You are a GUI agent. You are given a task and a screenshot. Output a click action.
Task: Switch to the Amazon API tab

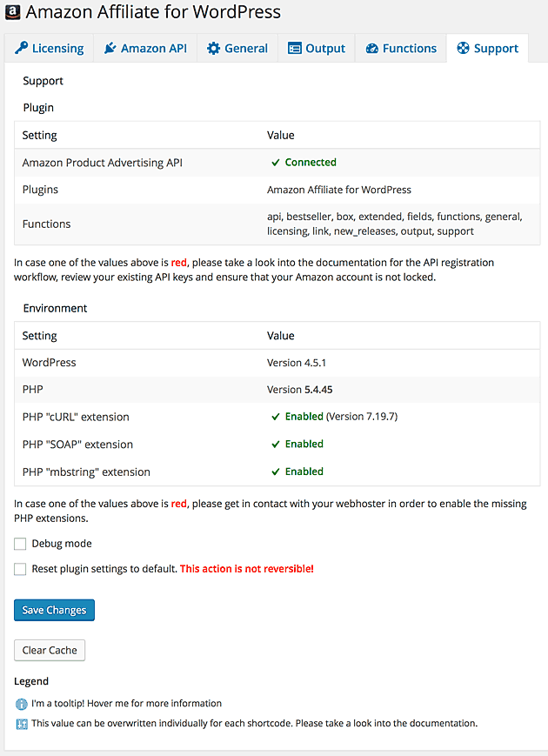(x=145, y=48)
